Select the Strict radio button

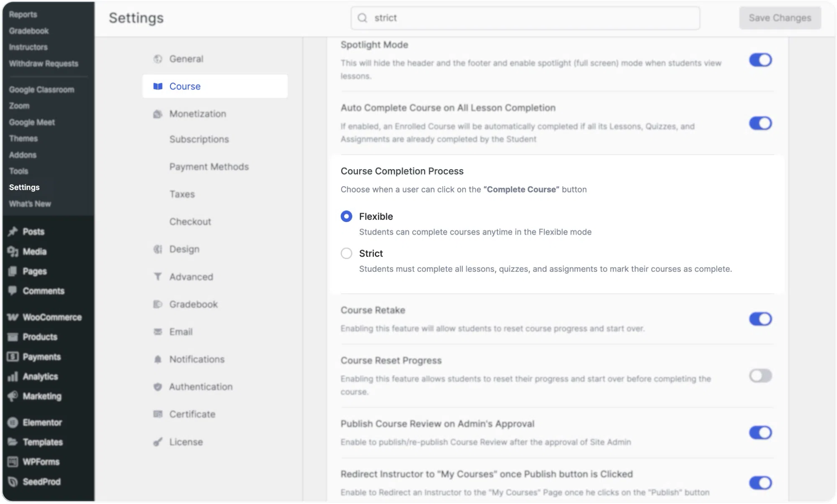346,254
